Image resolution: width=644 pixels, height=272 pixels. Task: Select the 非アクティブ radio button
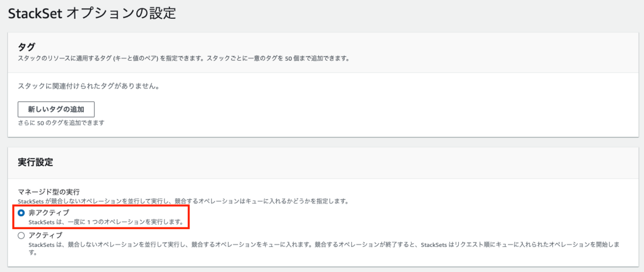[x=21, y=213]
